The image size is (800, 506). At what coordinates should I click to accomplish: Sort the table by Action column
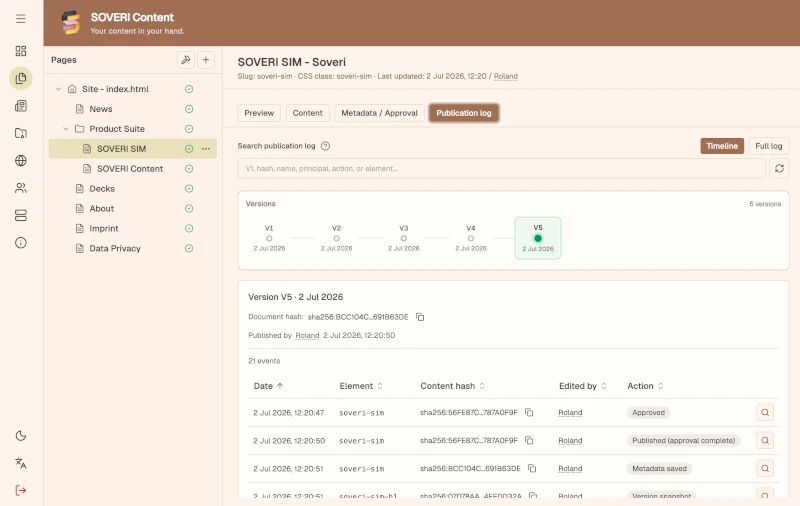click(645, 386)
